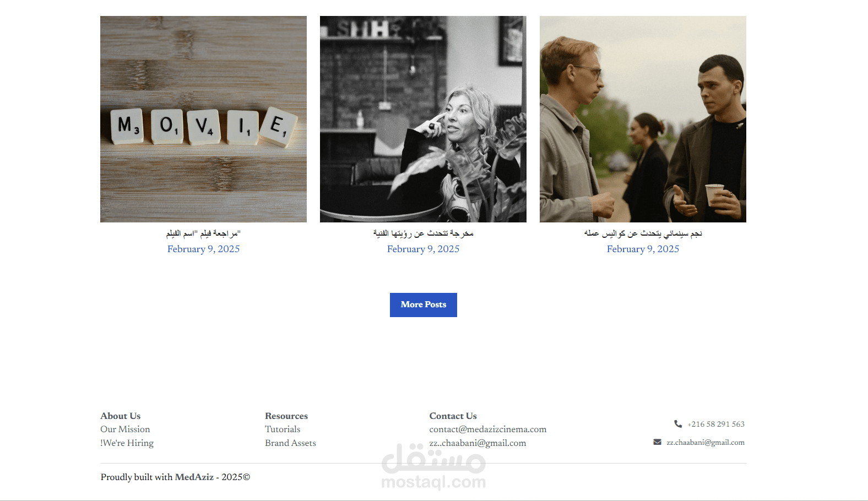Open the Arabic title under director photo
The image size is (868, 501).
pos(423,234)
